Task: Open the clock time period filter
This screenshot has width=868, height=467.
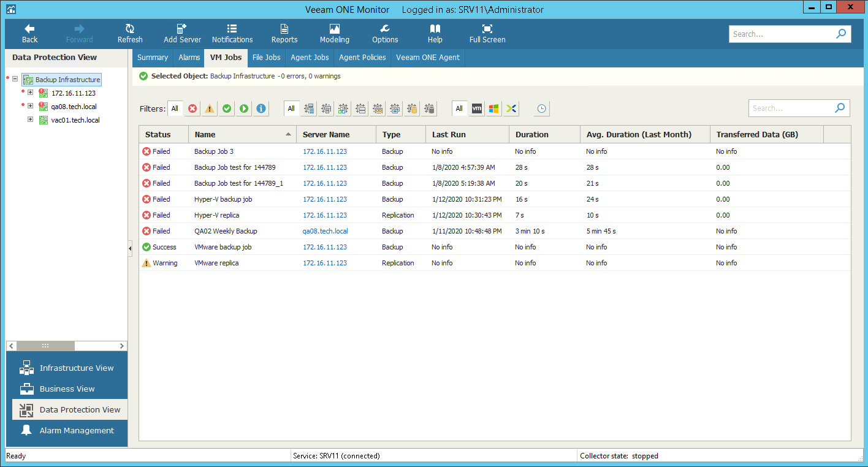Action: click(x=541, y=108)
